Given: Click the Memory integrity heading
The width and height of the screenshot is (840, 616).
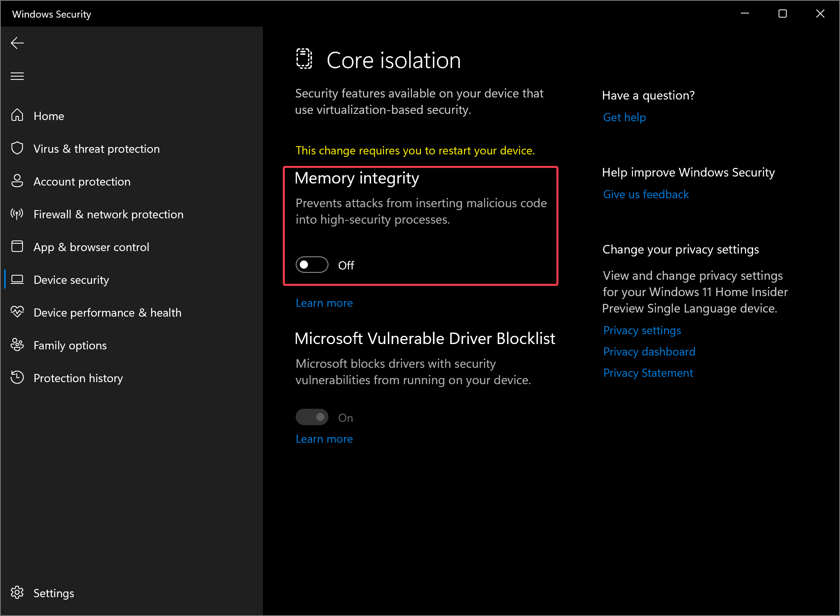Looking at the screenshot, I should pyautogui.click(x=357, y=178).
